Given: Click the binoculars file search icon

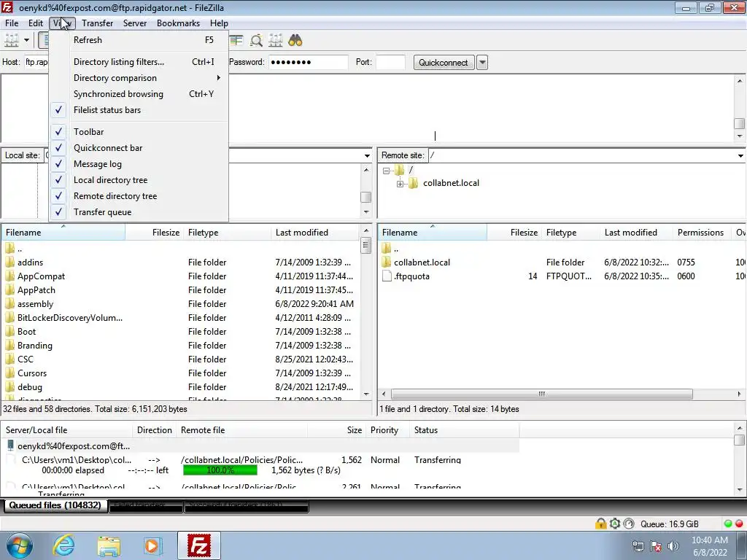Looking at the screenshot, I should pyautogui.click(x=295, y=41).
